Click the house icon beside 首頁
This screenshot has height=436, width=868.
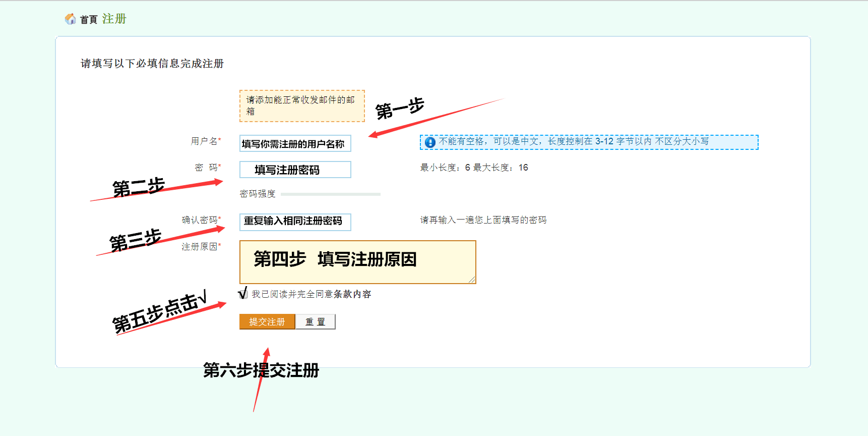tap(70, 19)
